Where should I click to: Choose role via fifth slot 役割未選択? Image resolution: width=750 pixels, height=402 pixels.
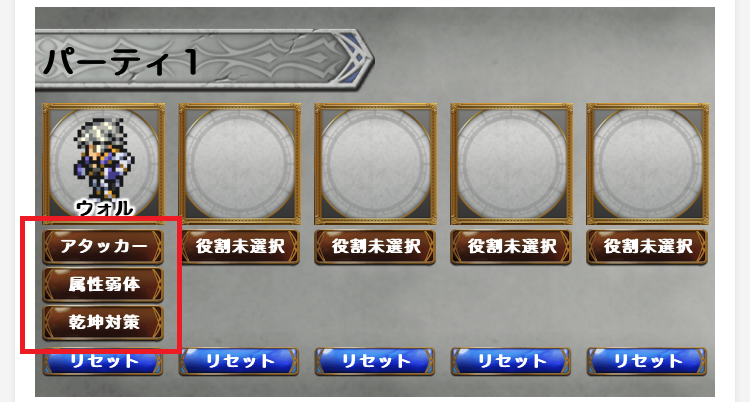(647, 247)
